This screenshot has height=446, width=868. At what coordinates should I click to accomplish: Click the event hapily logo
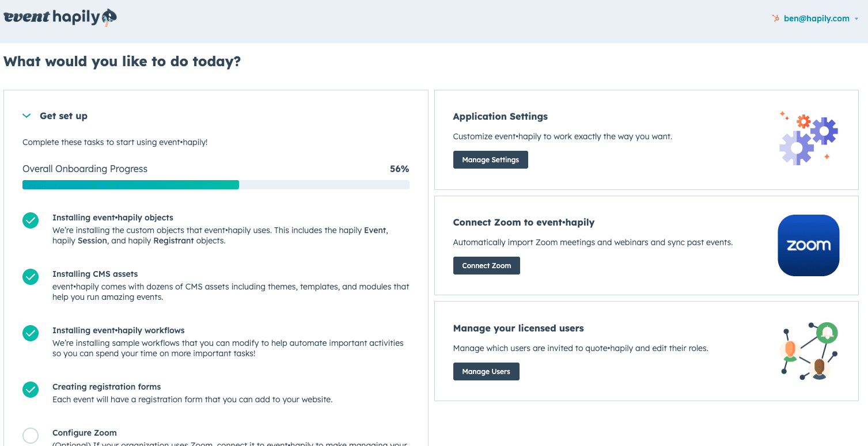pos(60,18)
